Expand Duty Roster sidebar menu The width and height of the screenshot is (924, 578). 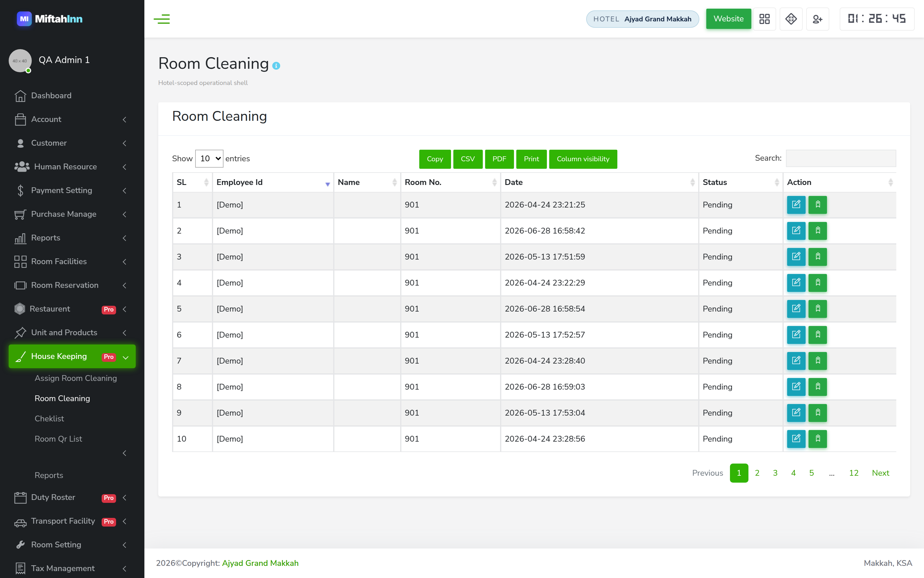(x=72, y=497)
